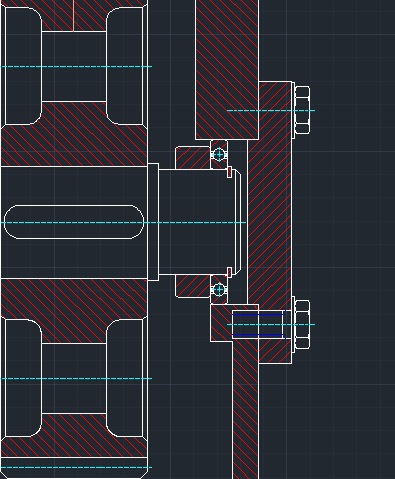Image resolution: width=395 pixels, height=479 pixels.
Task: Select the lower red retaining ring
Action: pos(230,272)
